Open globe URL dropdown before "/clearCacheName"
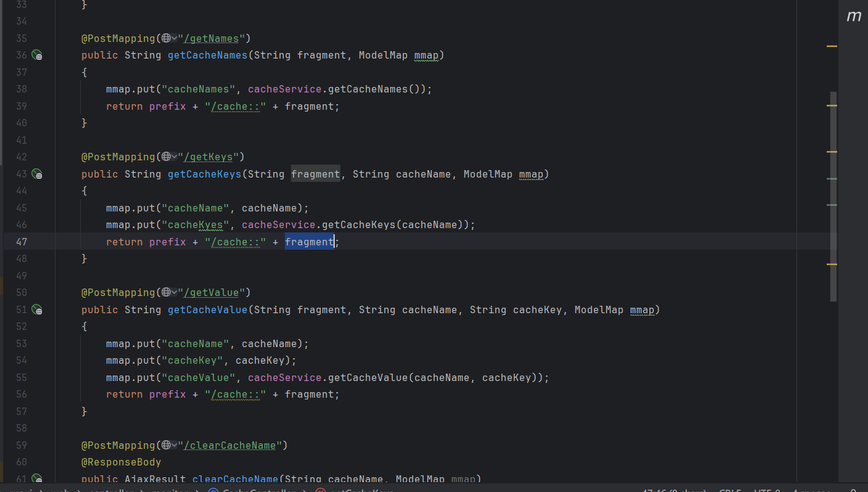The height and width of the screenshot is (492, 868). (170, 445)
